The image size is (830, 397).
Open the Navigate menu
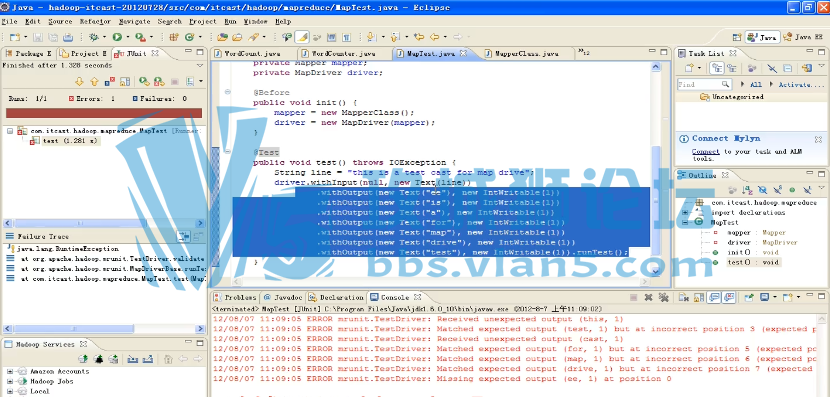pyautogui.click(x=134, y=22)
